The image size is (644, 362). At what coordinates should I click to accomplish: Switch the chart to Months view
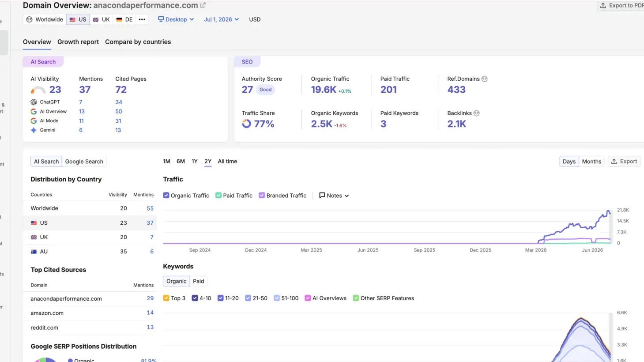[x=591, y=162]
